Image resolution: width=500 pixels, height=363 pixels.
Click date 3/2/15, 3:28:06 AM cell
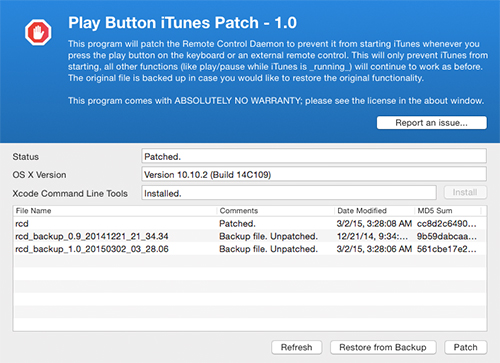[x=374, y=249]
